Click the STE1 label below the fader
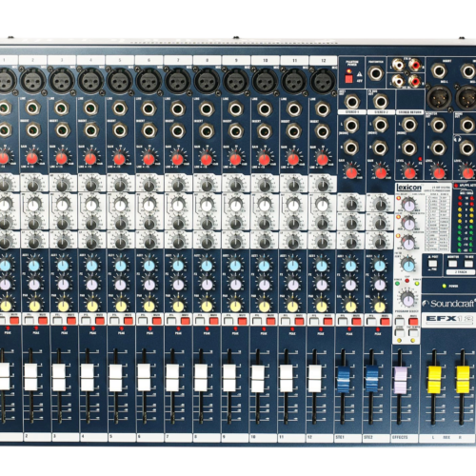476x476 pixels. point(340,437)
